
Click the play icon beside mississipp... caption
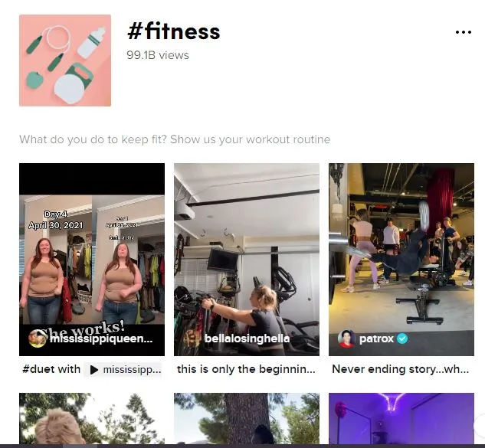(x=94, y=369)
